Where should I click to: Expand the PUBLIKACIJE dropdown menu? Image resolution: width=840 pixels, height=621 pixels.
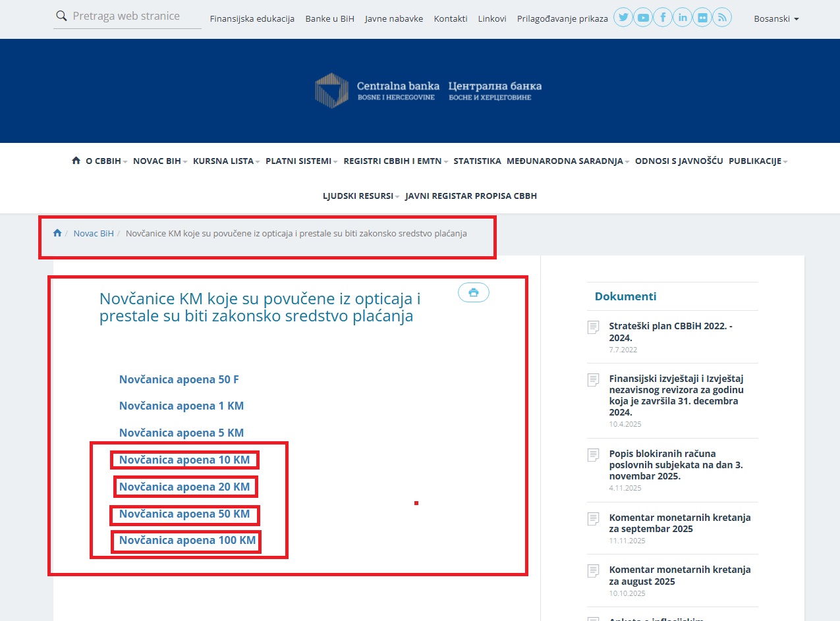758,161
